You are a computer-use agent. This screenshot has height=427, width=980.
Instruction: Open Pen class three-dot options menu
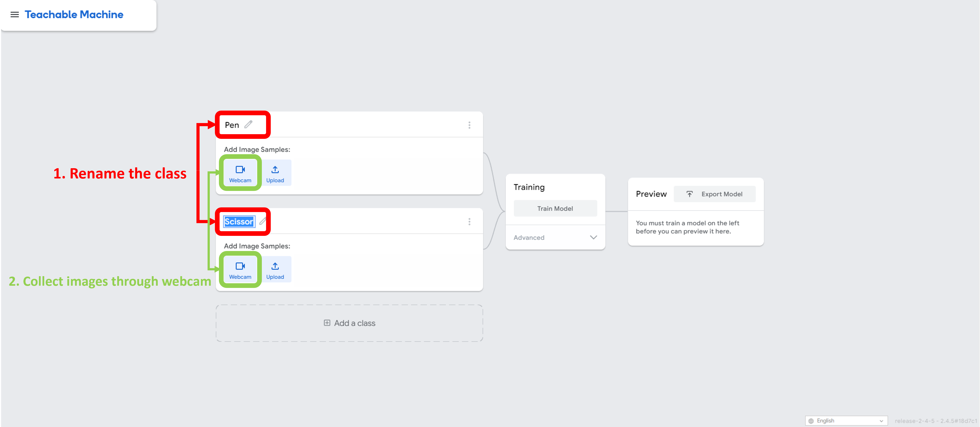pos(469,125)
